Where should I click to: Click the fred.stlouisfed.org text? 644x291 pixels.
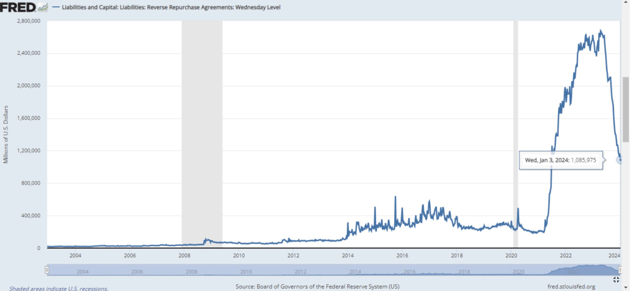[571, 287]
